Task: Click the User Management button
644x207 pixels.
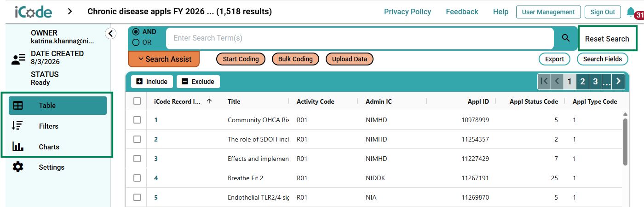Action: [548, 12]
